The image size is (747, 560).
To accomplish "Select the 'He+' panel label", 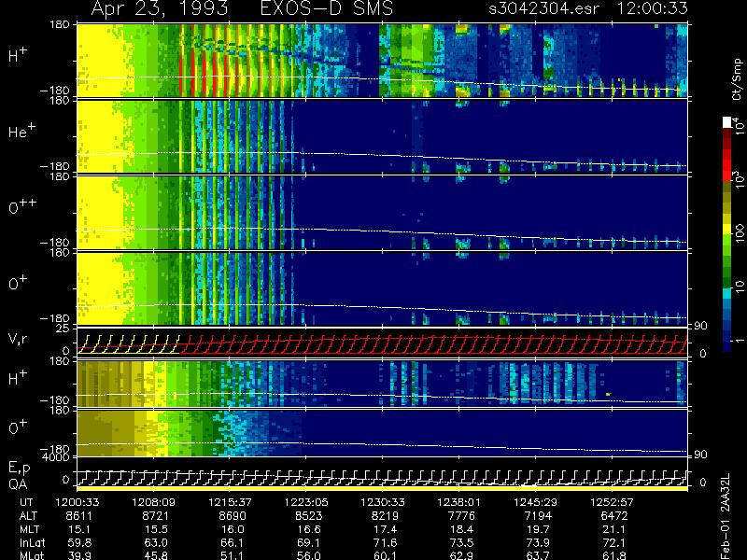I will point(21,130).
